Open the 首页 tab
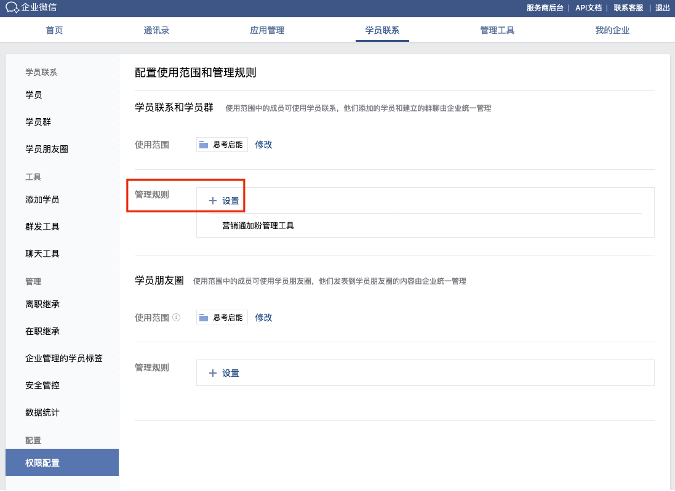Screen dimensions: 675x491 (x=54, y=30)
